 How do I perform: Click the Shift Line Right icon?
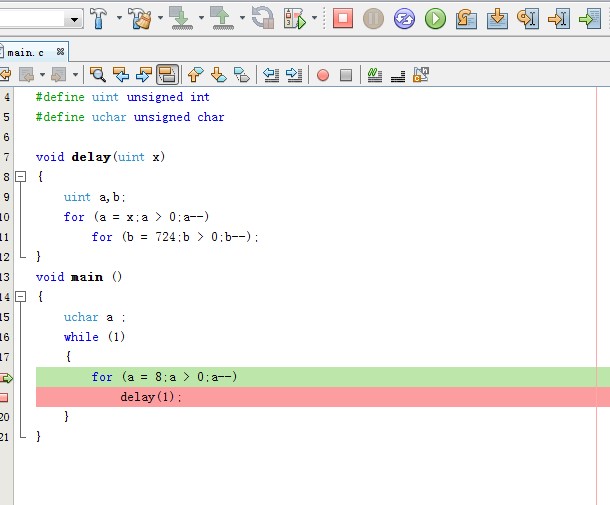pyautogui.click(x=294, y=74)
